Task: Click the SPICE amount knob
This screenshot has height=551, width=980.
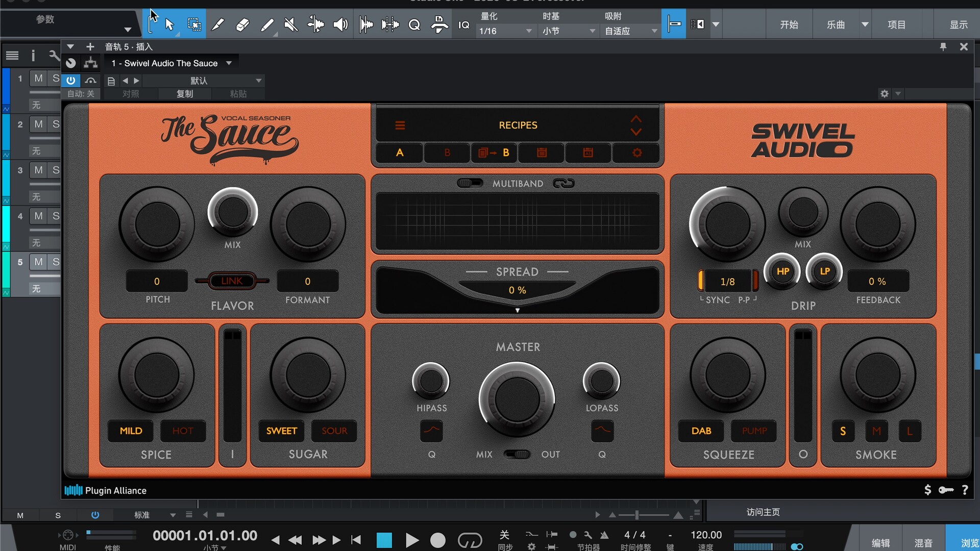Action: pos(157,375)
